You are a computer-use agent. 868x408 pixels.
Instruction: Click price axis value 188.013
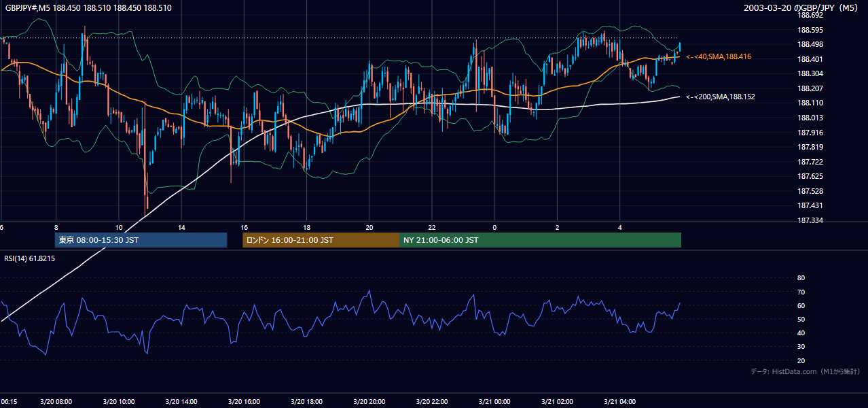pyautogui.click(x=810, y=118)
